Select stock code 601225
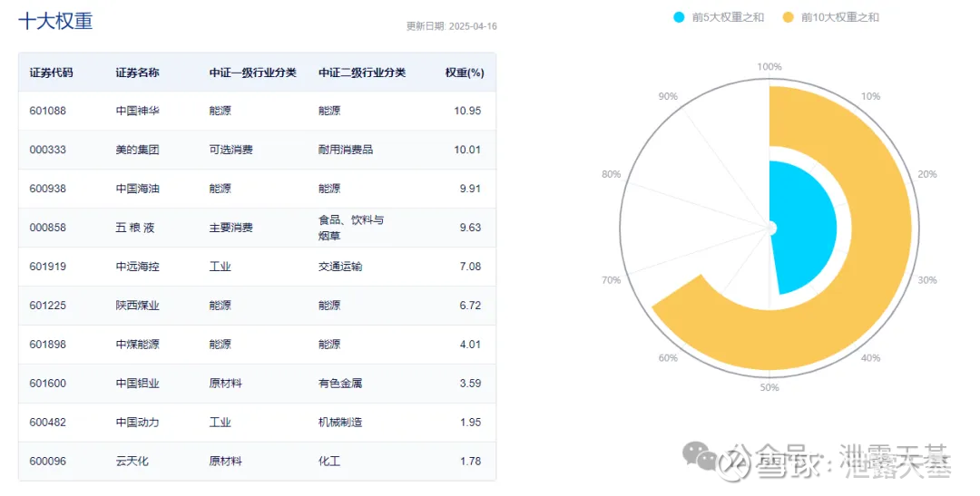Image resolution: width=980 pixels, height=496 pixels. [47, 306]
